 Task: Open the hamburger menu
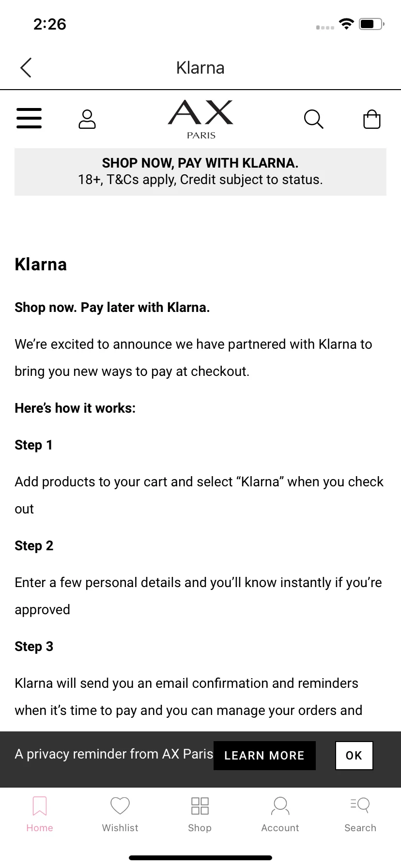(29, 118)
